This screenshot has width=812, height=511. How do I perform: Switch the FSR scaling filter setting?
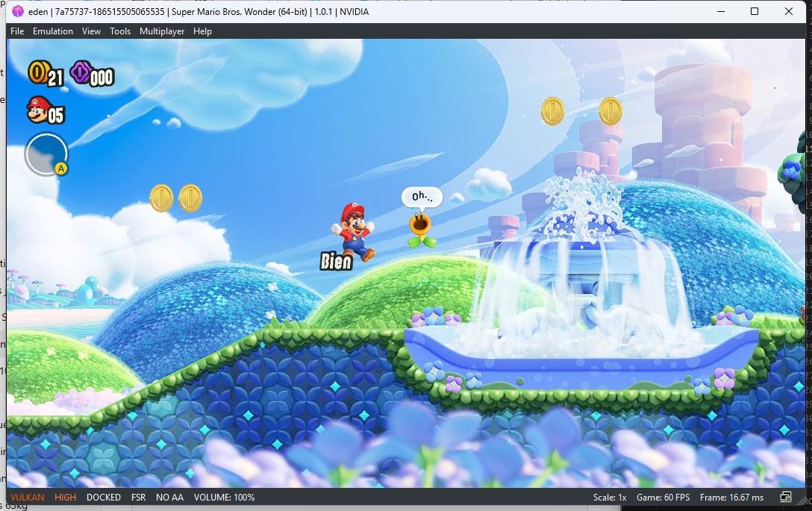tap(138, 497)
